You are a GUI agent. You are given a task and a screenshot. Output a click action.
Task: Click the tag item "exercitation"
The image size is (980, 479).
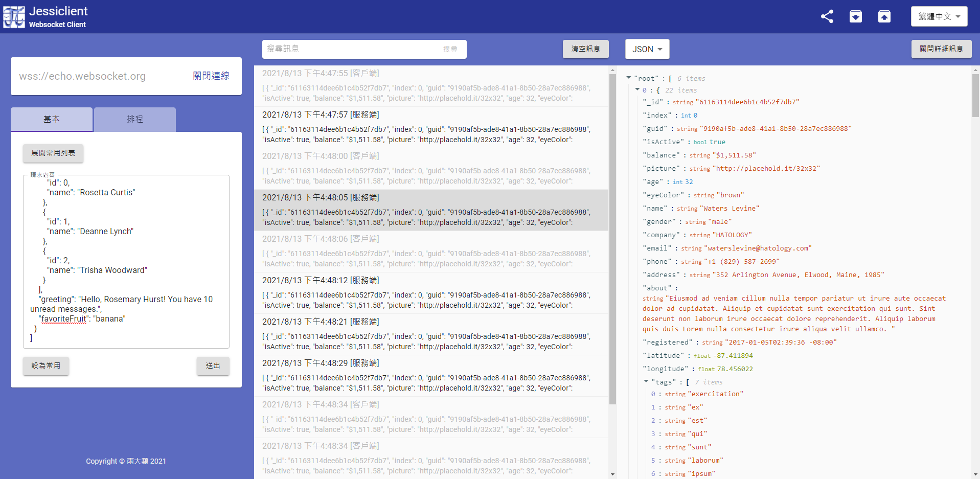716,394
